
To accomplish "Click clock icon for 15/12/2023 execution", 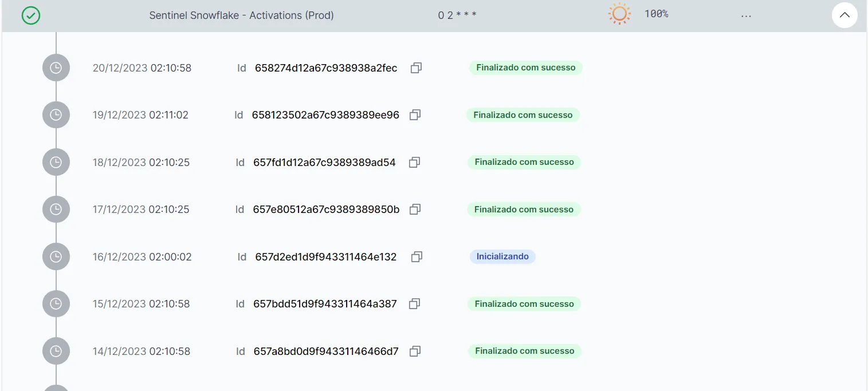I will coord(56,304).
